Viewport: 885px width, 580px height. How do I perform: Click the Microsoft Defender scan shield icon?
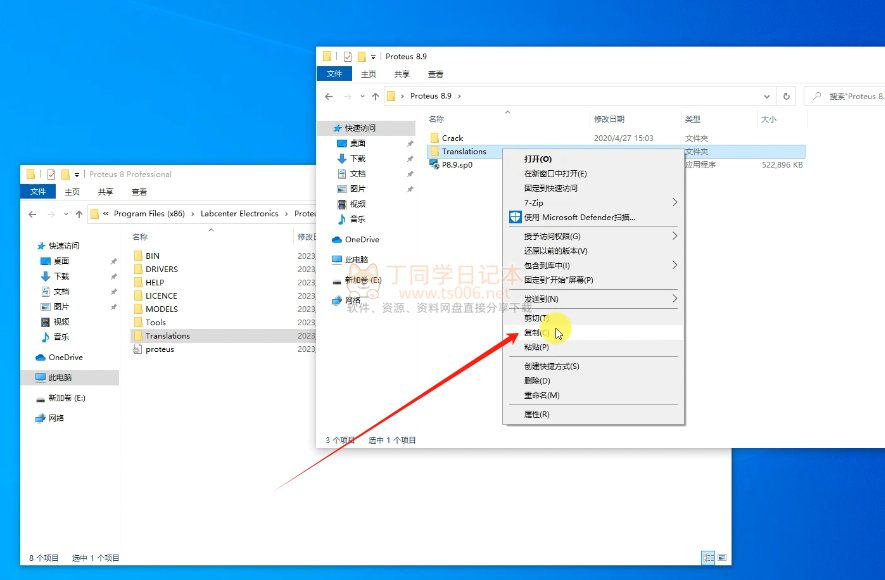click(x=515, y=217)
